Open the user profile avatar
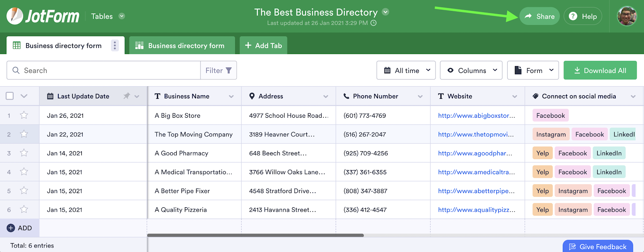The height and width of the screenshot is (252, 644). (x=627, y=16)
